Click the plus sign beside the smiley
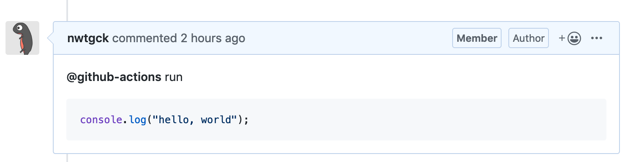 (x=562, y=38)
